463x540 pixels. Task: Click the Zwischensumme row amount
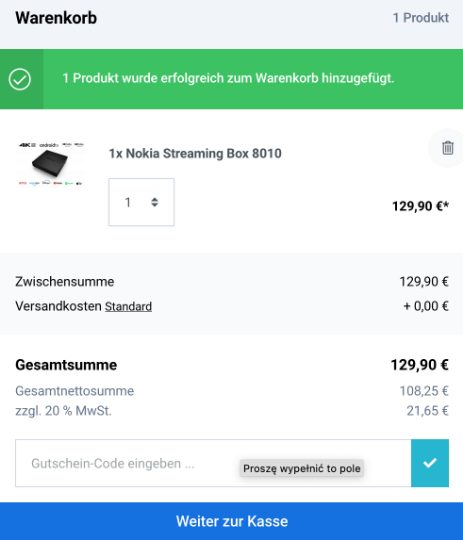coord(424,282)
